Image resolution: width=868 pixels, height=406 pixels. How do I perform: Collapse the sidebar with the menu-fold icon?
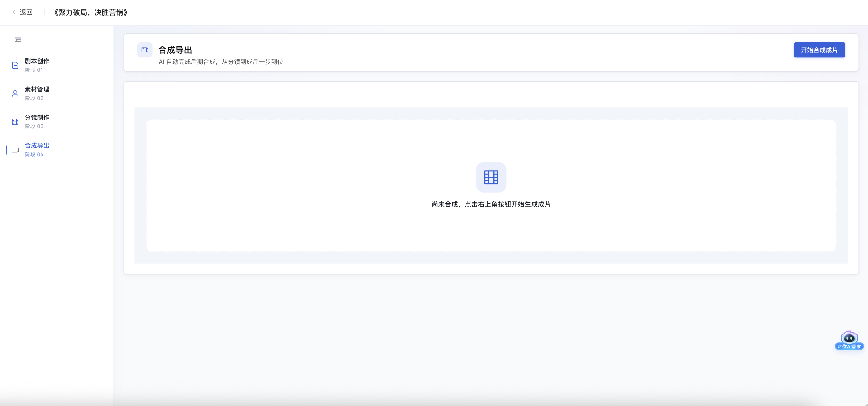18,40
